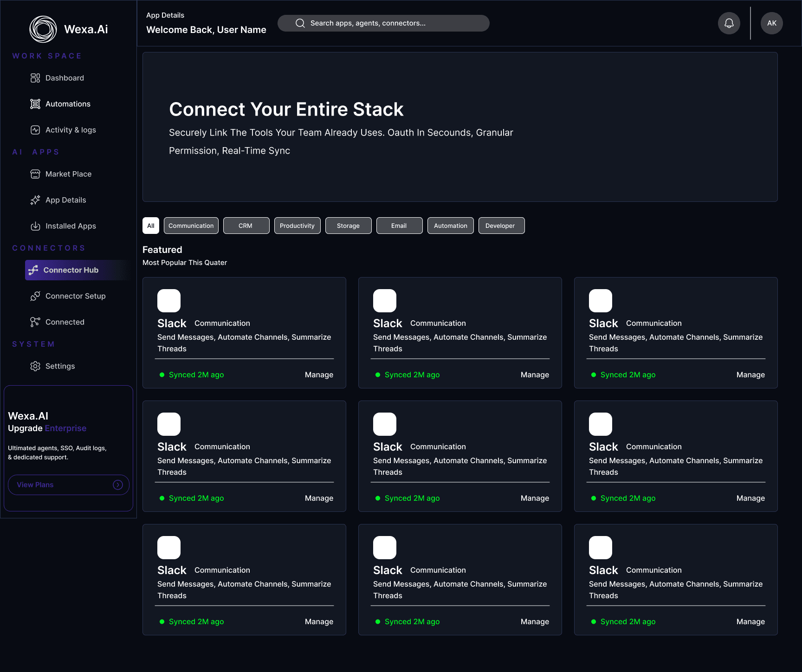This screenshot has width=802, height=672.
Task: Click Manage on the first Slack card
Action: 319,375
